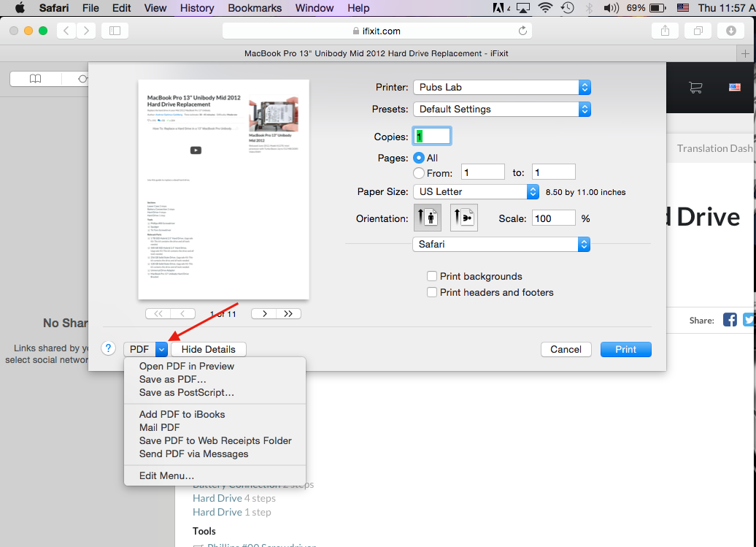Go to next preview page

click(x=264, y=313)
